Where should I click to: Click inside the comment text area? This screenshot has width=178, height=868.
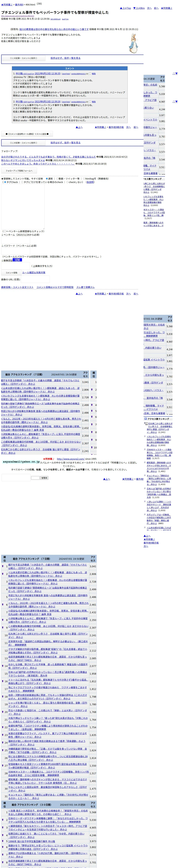23,207
